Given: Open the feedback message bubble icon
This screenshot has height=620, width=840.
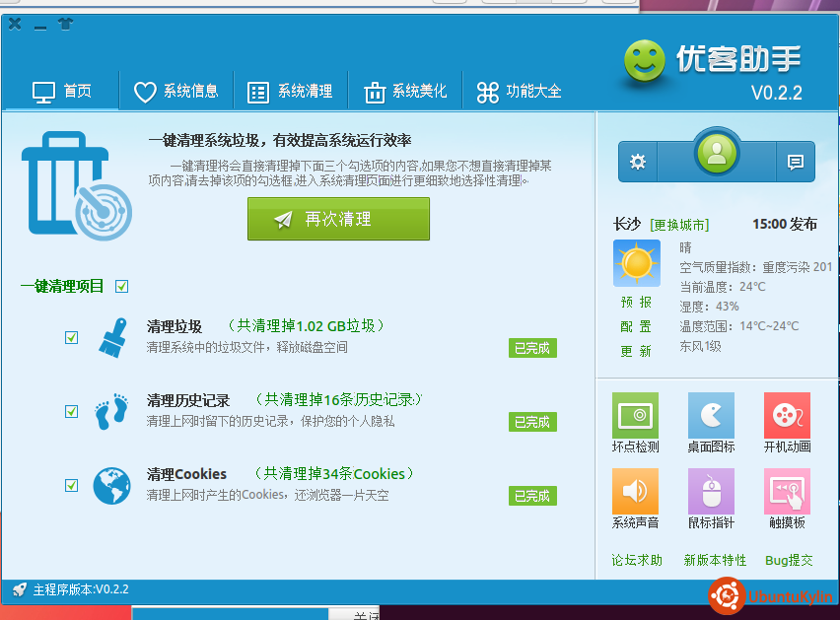Looking at the screenshot, I should pyautogui.click(x=795, y=162).
